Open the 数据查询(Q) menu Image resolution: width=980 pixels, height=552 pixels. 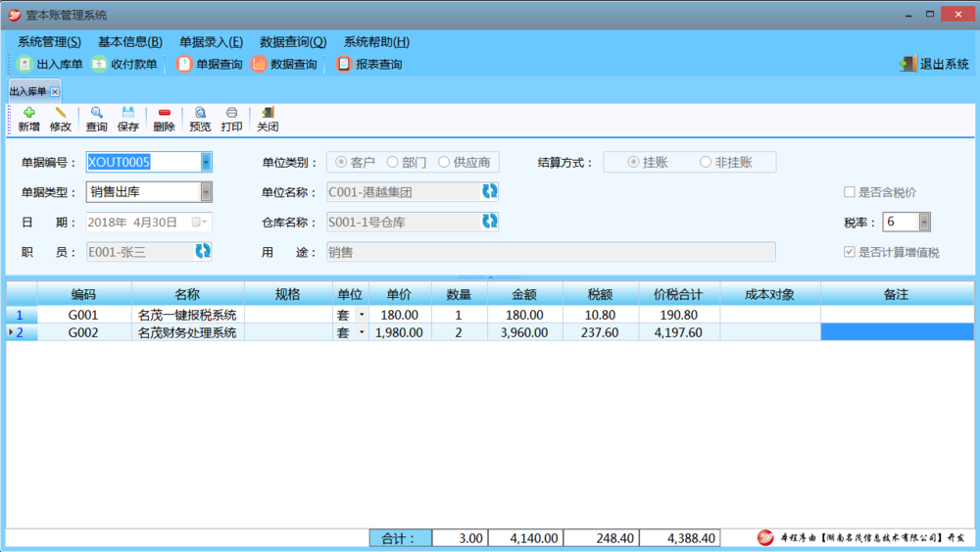tap(293, 42)
